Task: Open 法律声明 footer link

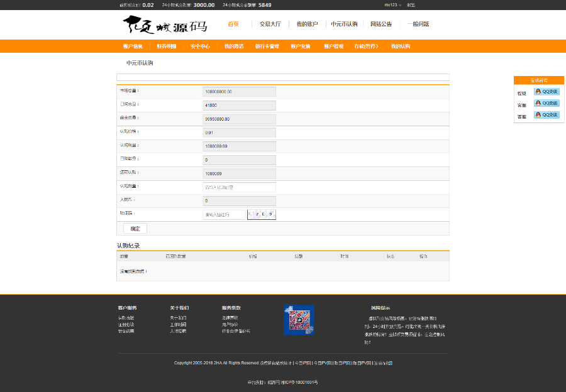Action: click(x=230, y=318)
